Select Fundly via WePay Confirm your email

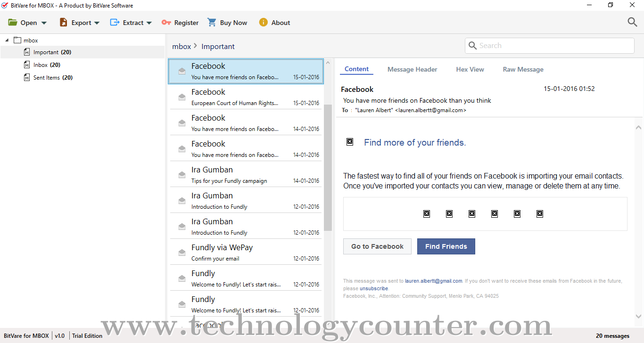(246, 253)
